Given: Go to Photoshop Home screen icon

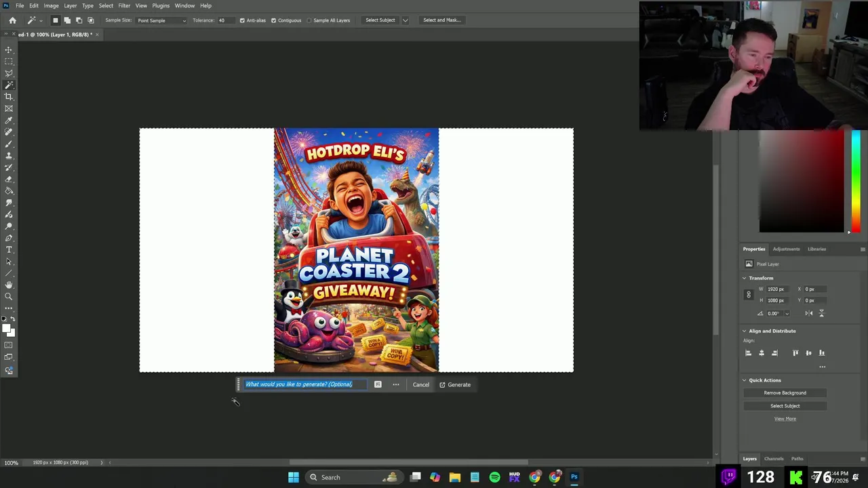Looking at the screenshot, I should 12,20.
